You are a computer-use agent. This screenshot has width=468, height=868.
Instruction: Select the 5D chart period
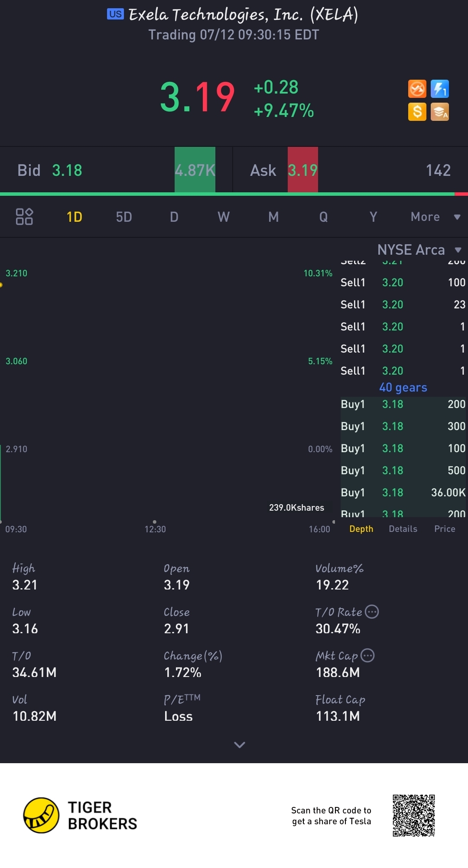[124, 217]
